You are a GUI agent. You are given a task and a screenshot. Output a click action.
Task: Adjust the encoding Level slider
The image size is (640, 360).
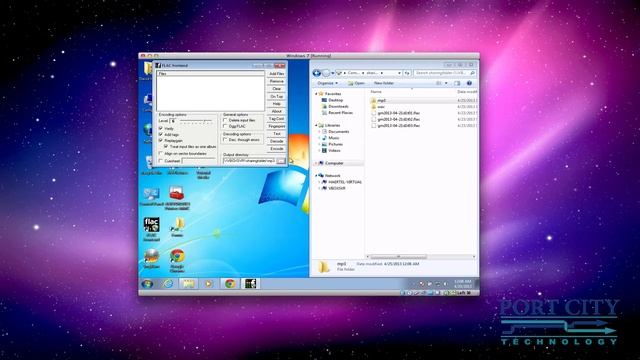[196, 121]
